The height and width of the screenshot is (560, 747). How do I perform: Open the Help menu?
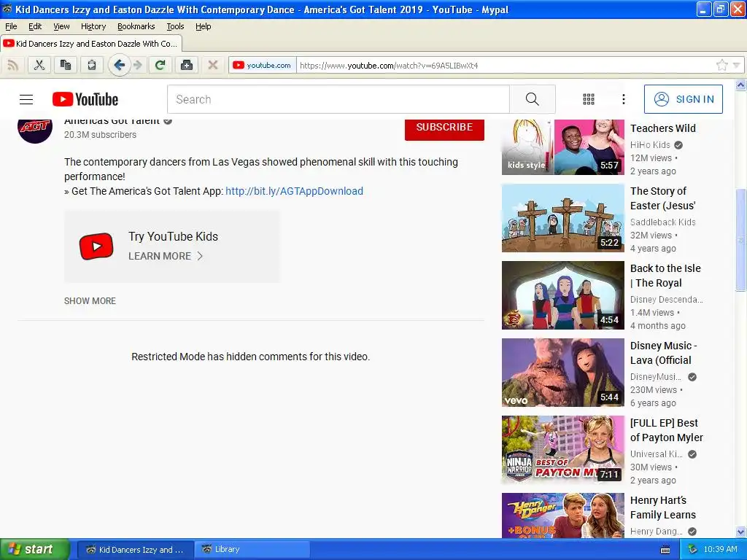[x=204, y=26]
